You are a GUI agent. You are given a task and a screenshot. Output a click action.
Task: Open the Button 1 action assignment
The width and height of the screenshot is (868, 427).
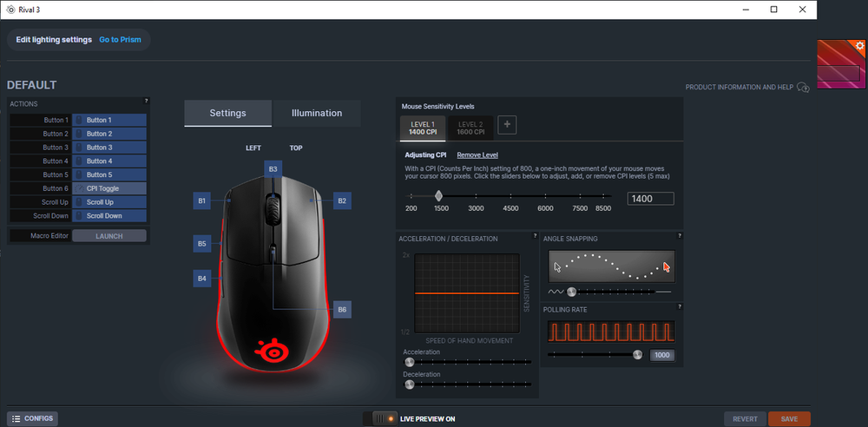pos(109,120)
